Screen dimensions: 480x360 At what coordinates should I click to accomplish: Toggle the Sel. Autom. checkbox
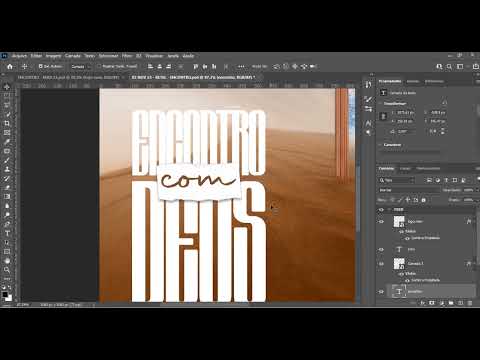pos(40,66)
